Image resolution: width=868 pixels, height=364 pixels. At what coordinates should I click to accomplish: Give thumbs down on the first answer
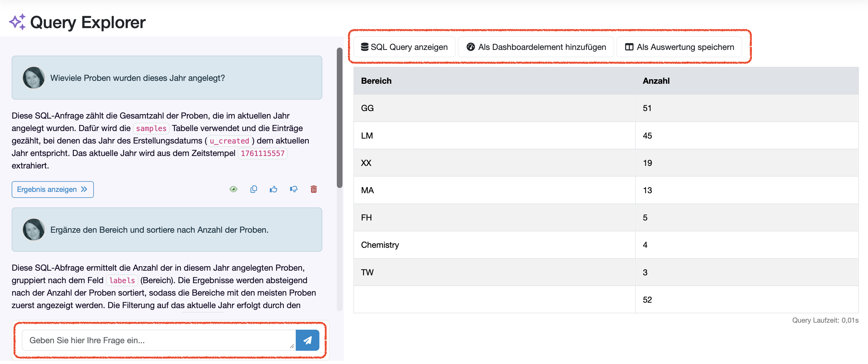tap(293, 189)
